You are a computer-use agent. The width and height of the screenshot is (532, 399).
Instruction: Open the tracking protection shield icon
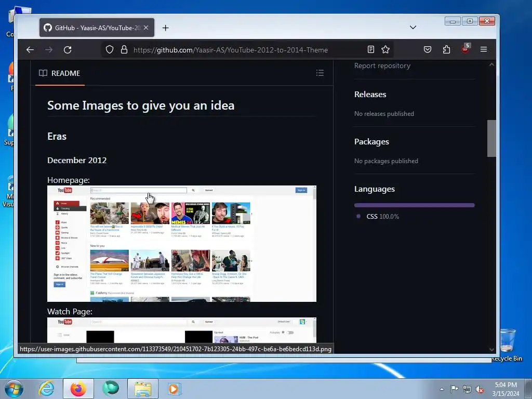pyautogui.click(x=109, y=50)
